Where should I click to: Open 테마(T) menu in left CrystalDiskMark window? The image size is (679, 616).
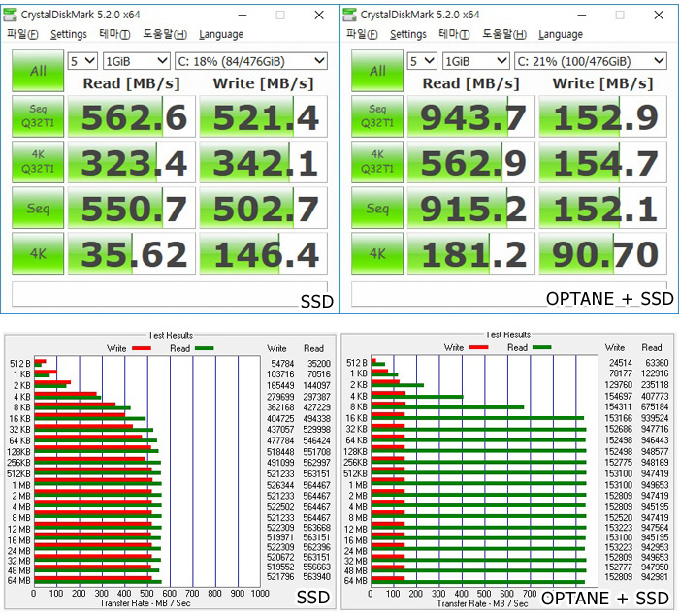114,34
